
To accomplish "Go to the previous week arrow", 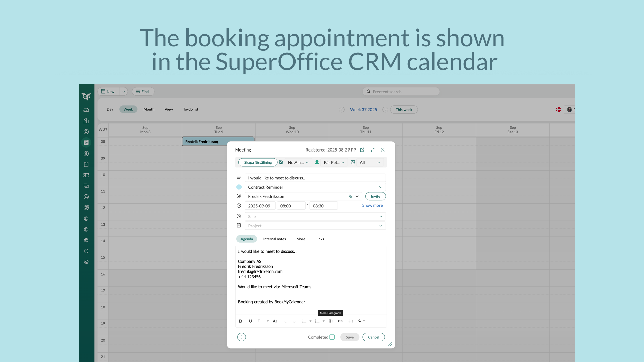I will [x=342, y=110].
